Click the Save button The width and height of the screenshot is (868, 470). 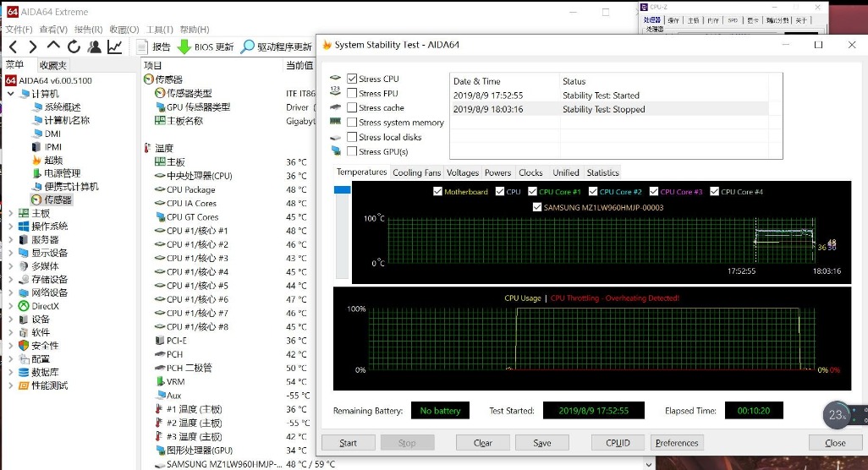[542, 442]
